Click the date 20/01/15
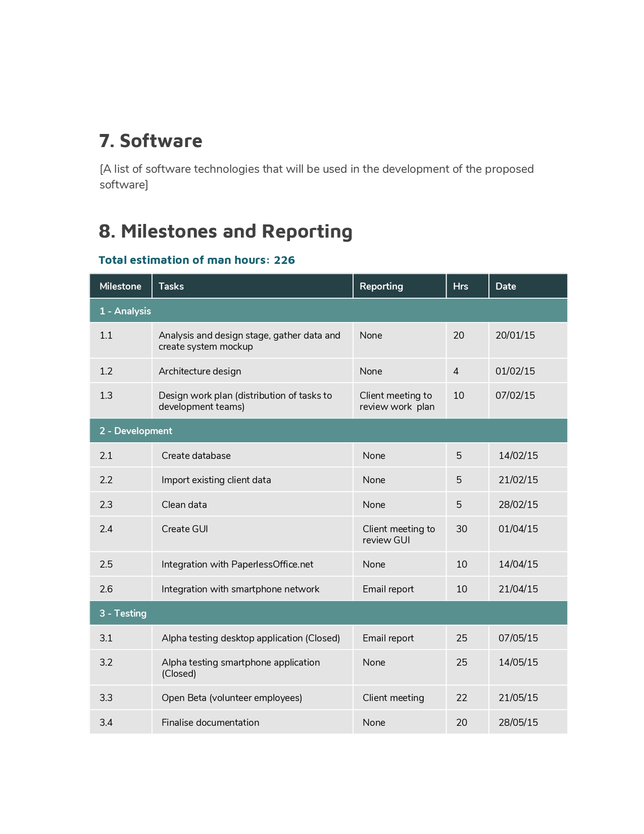The image size is (644, 834). point(515,335)
